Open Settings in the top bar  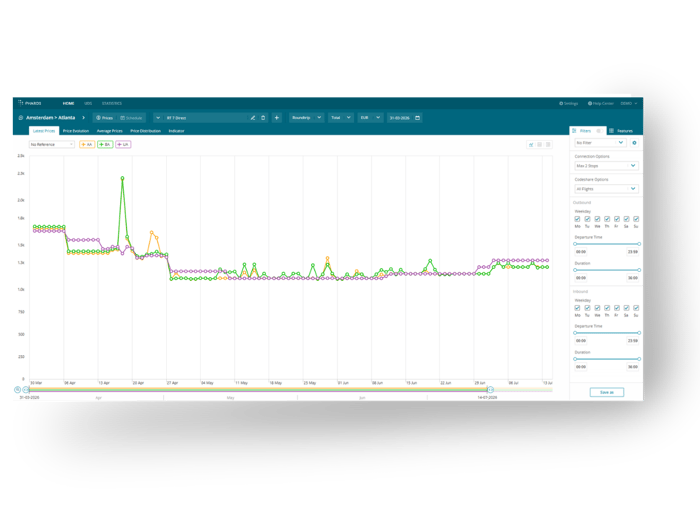pyautogui.click(x=569, y=104)
